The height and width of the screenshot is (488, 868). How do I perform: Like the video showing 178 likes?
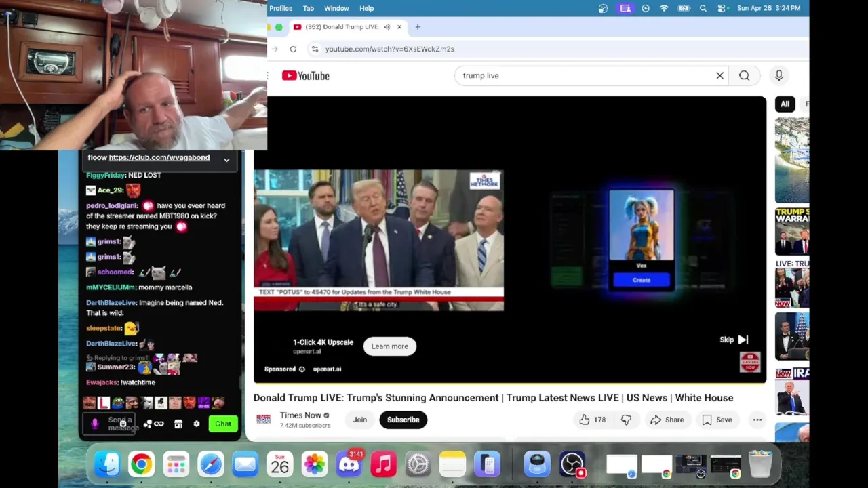pos(591,420)
